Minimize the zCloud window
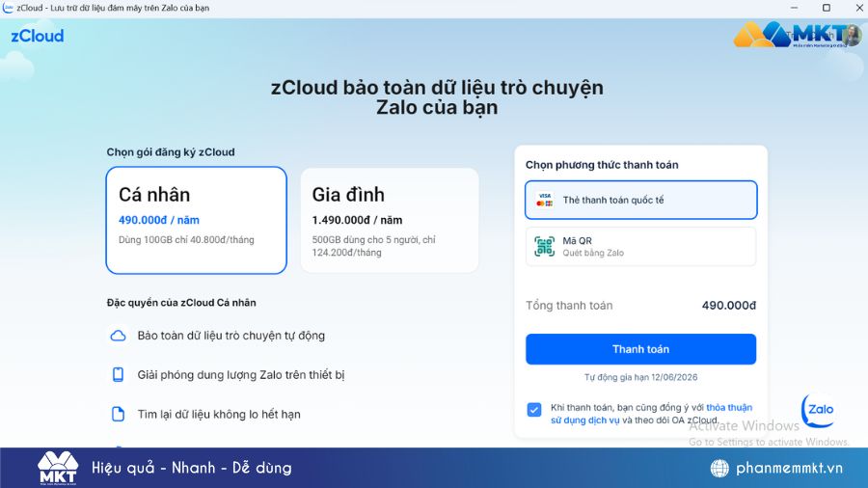 tap(795, 8)
